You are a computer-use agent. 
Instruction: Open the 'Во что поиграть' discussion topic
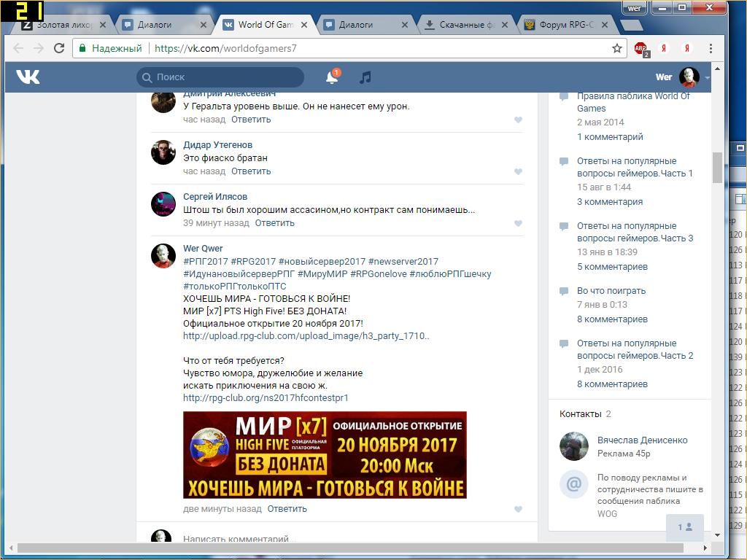pos(611,291)
